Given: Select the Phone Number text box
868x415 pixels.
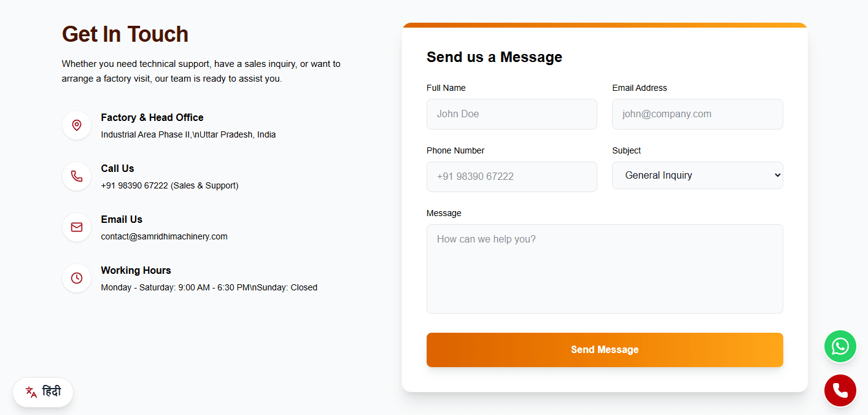Looking at the screenshot, I should [x=512, y=177].
